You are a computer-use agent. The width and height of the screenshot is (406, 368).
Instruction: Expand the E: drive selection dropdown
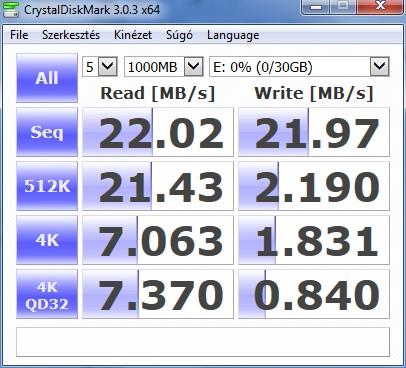coord(380,67)
